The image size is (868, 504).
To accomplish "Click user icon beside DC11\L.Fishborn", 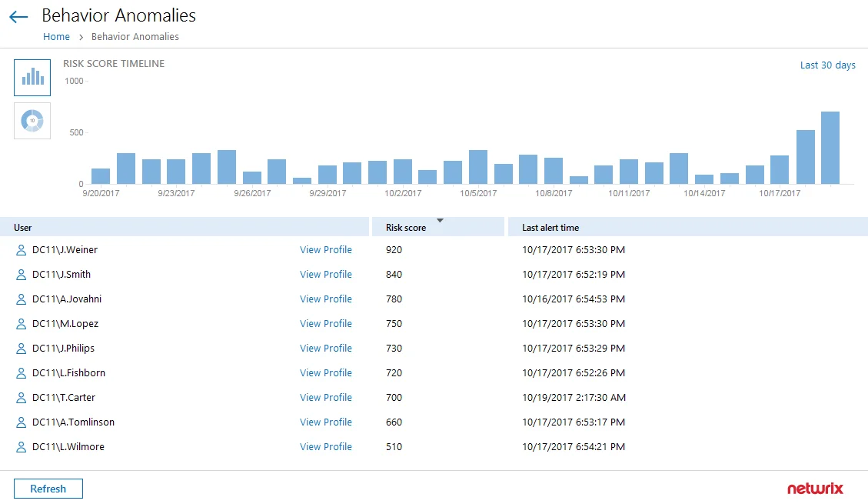I will pos(21,373).
